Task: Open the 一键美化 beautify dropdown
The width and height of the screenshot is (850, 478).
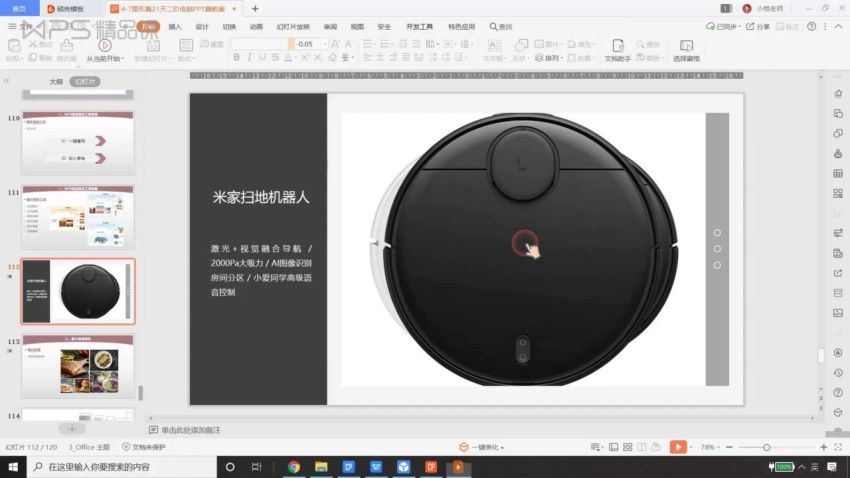Action: coord(482,447)
